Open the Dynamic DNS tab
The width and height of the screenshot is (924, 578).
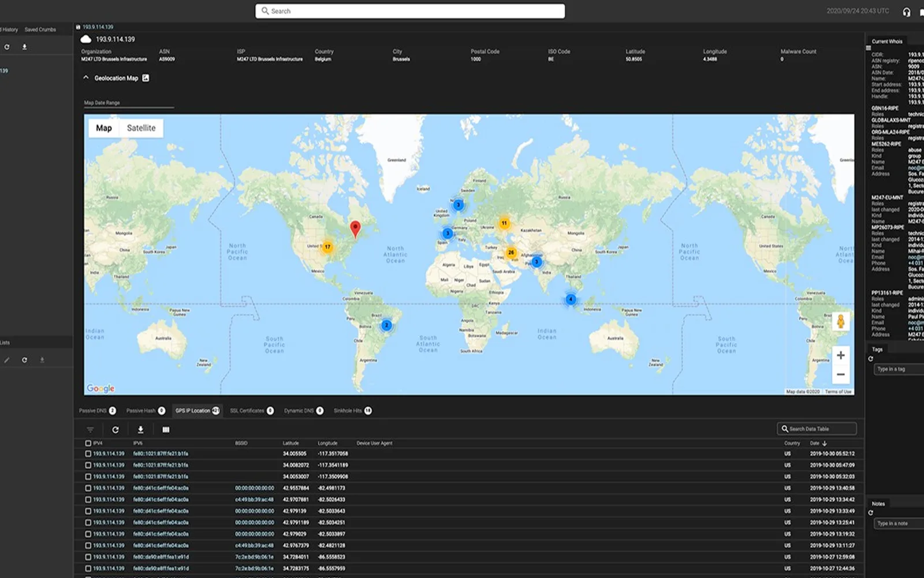click(304, 411)
